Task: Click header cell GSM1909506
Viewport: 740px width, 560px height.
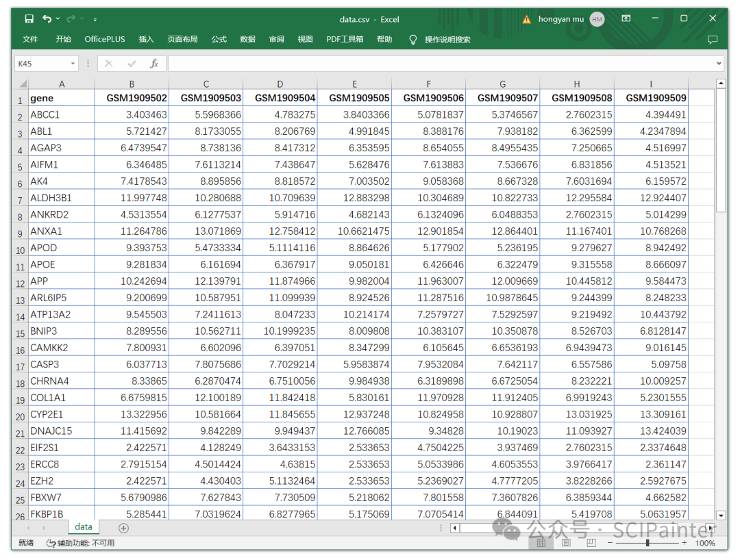Action: (x=428, y=98)
